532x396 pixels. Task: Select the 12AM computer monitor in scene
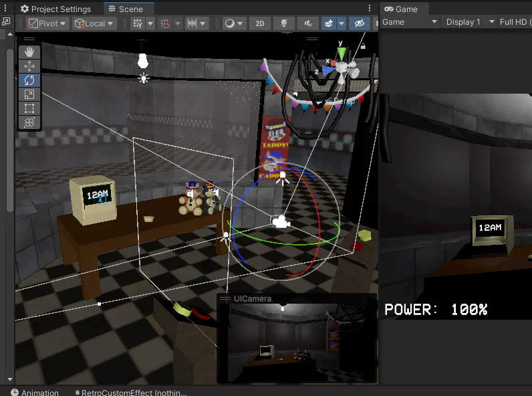click(x=94, y=200)
